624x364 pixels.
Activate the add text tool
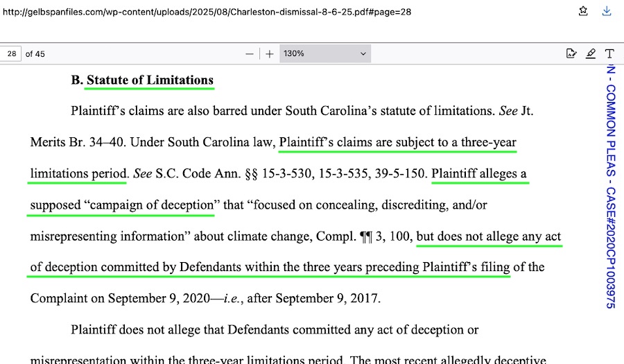(609, 53)
